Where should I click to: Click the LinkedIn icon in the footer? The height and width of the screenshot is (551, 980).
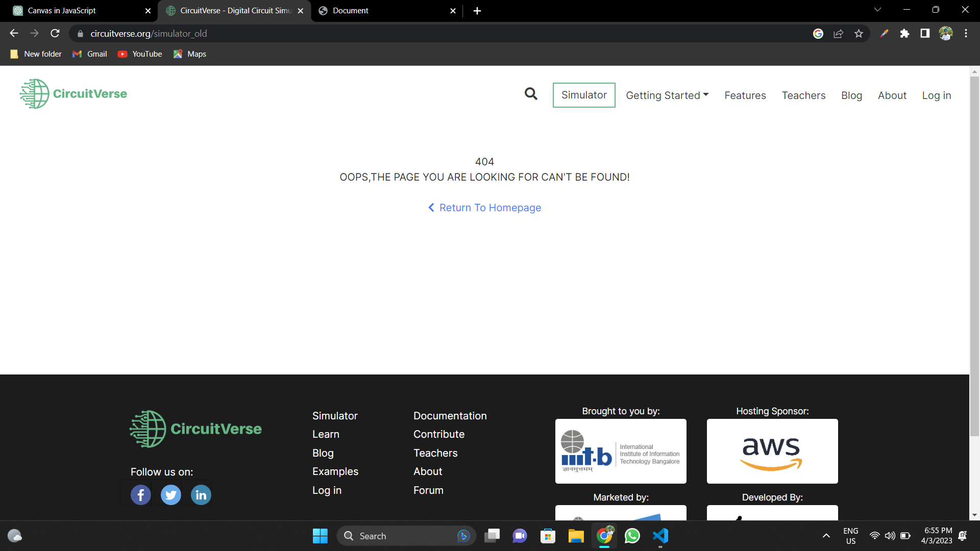[201, 494]
